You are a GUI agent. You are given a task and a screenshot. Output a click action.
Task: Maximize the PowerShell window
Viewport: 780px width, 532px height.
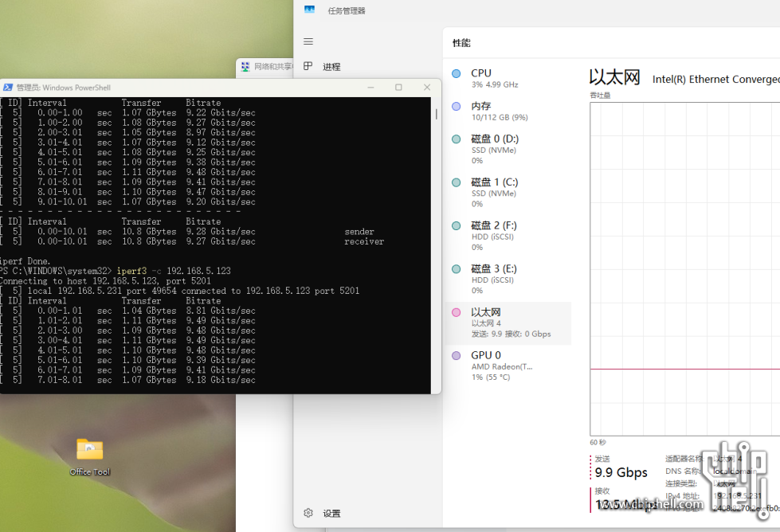(x=398, y=88)
